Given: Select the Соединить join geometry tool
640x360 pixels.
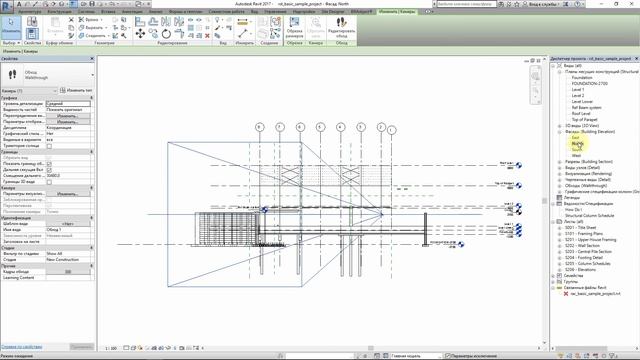Looking at the screenshot, I should point(94,36).
